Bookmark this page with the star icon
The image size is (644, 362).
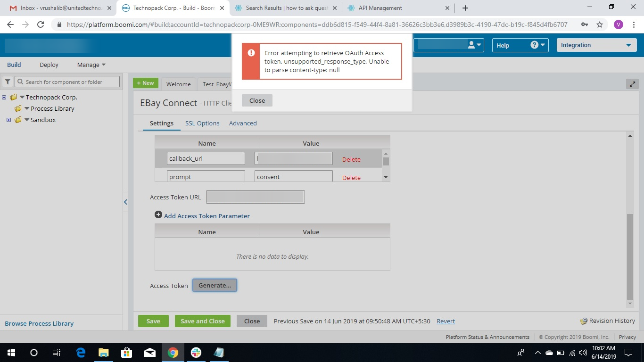600,25
